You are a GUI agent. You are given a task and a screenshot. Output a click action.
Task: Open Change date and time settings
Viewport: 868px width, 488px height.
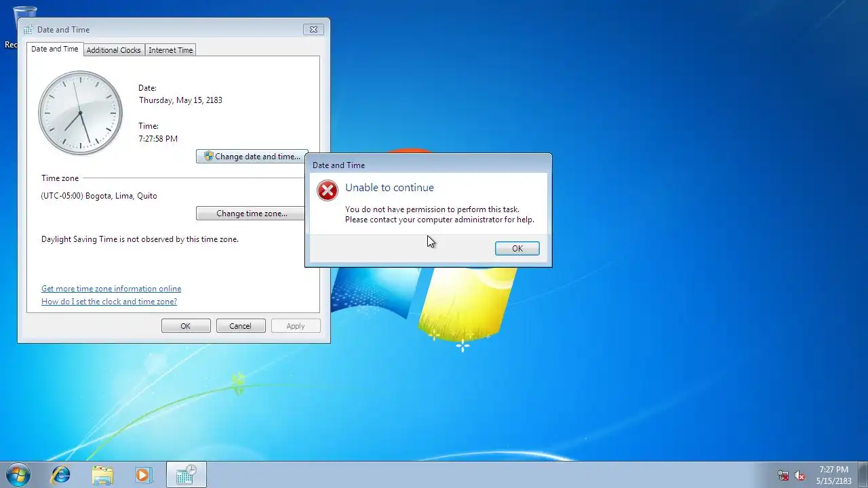click(x=252, y=157)
